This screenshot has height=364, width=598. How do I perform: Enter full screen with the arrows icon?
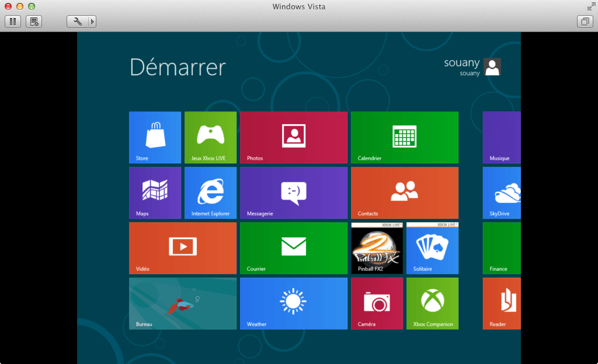591,6
